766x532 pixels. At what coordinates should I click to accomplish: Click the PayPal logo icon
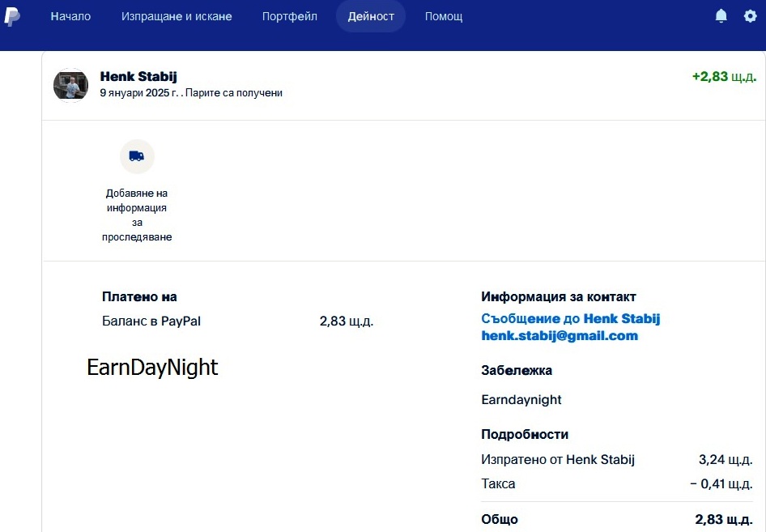[x=12, y=17]
